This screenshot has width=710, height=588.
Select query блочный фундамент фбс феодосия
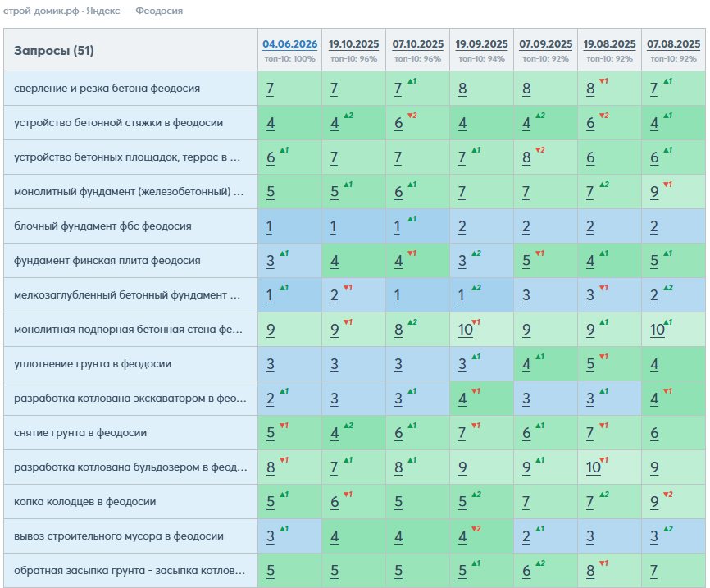click(x=102, y=226)
